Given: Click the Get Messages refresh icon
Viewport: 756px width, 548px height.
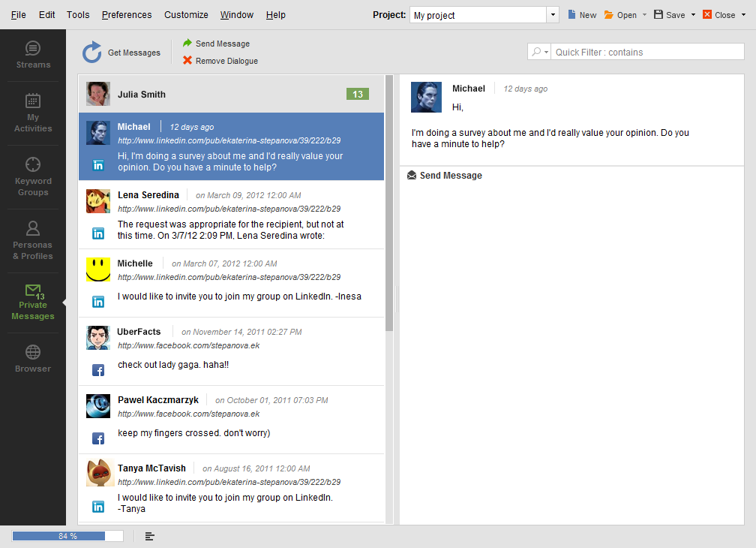Looking at the screenshot, I should 91,52.
